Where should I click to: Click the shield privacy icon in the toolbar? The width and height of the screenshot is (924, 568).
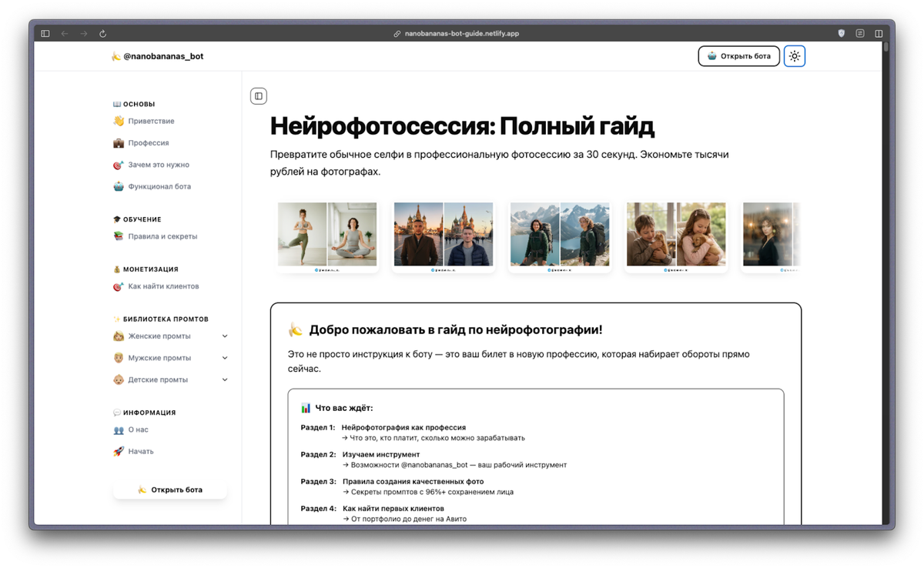click(x=842, y=34)
